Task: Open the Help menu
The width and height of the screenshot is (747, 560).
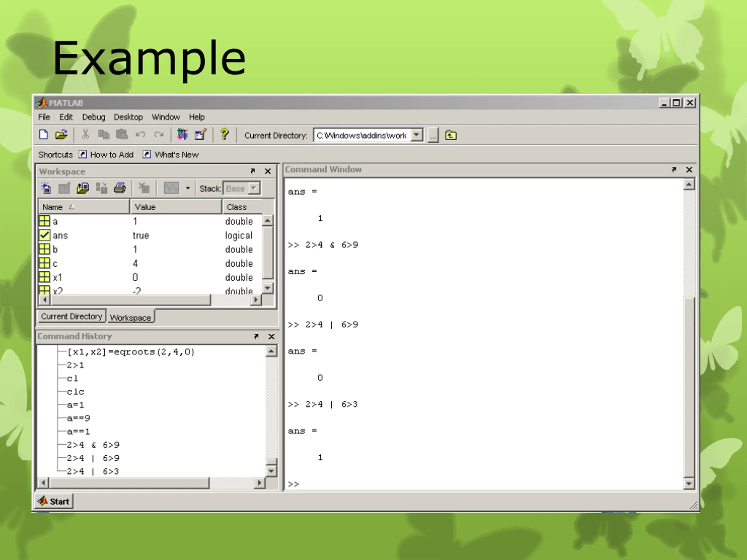Action: click(x=197, y=117)
